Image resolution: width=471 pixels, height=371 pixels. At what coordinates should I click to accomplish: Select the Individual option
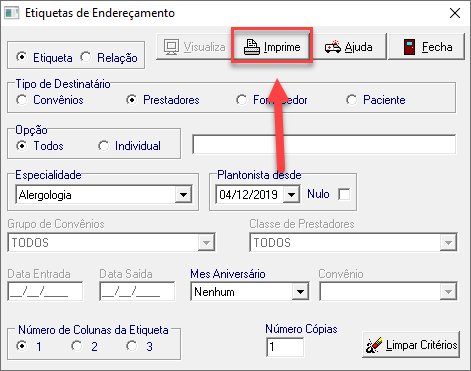pyautogui.click(x=103, y=146)
